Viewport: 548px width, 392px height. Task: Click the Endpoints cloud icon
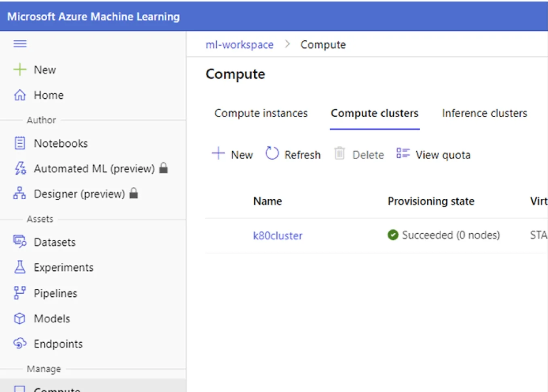(x=20, y=344)
